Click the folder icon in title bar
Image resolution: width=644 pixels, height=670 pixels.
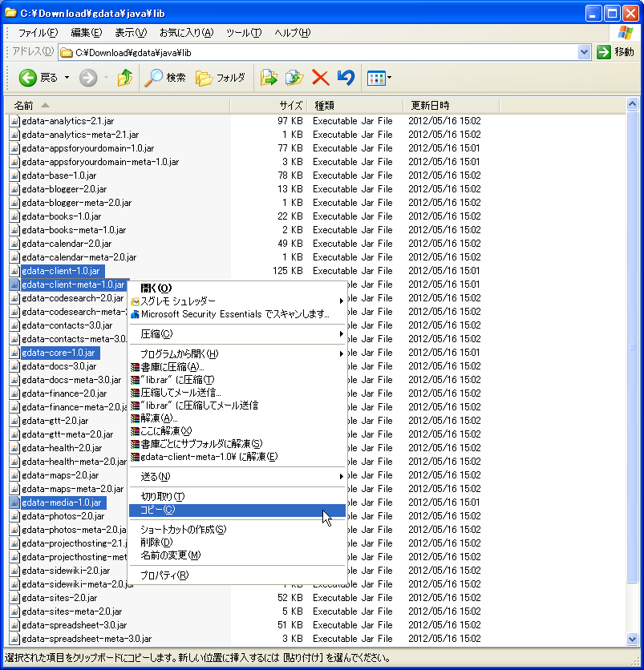(10, 13)
